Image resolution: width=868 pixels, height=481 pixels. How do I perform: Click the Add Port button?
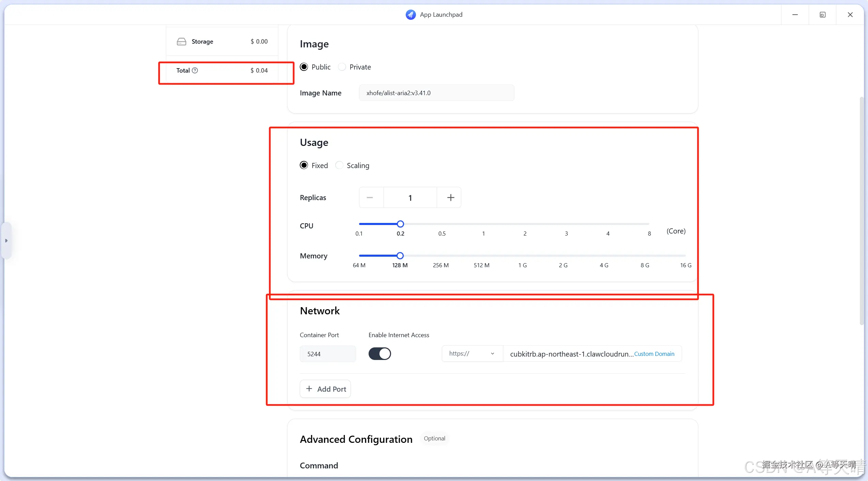tap(325, 389)
